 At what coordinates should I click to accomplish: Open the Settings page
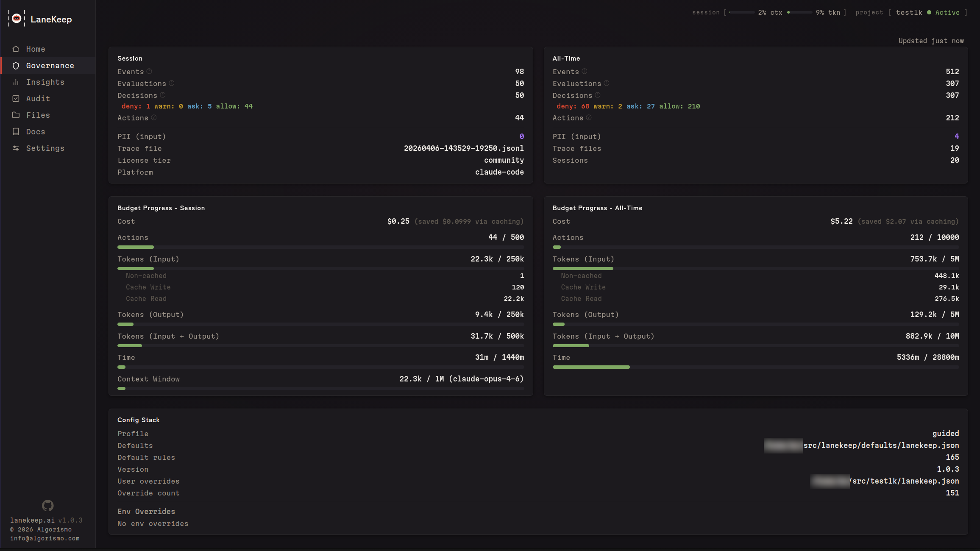pyautogui.click(x=48, y=148)
